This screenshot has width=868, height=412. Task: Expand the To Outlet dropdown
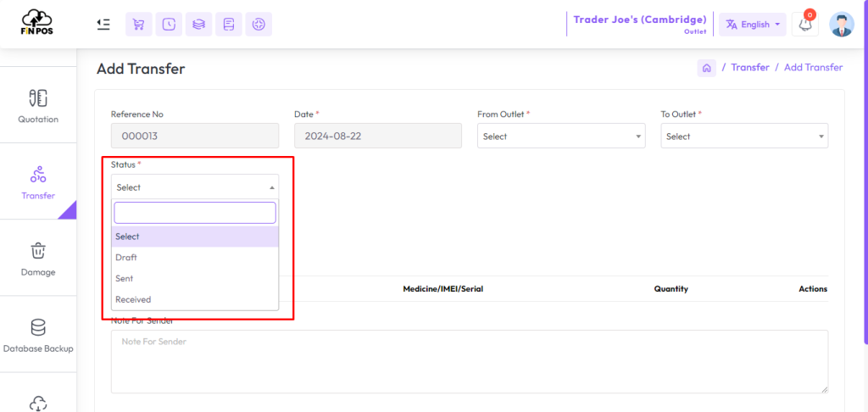pos(744,136)
